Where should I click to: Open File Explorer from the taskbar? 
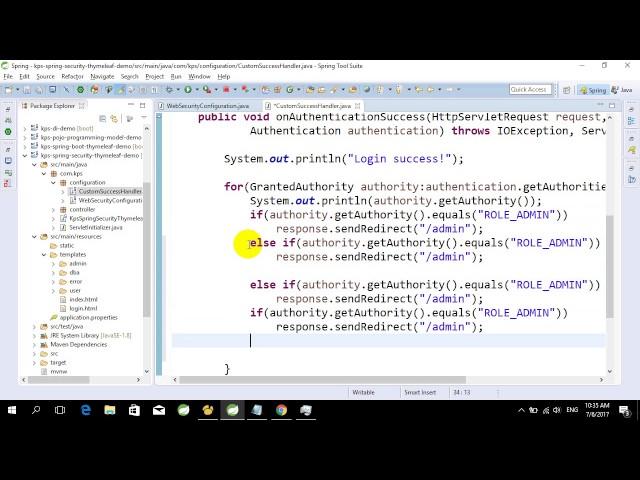[x=110, y=410]
